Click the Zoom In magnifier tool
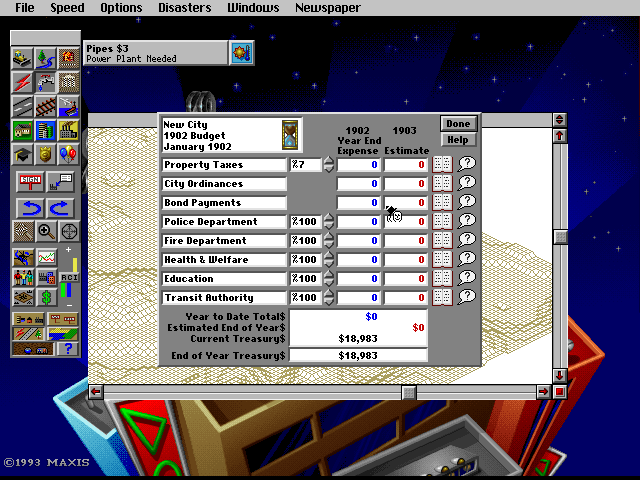Viewport: 640px width, 480px height. click(45, 232)
